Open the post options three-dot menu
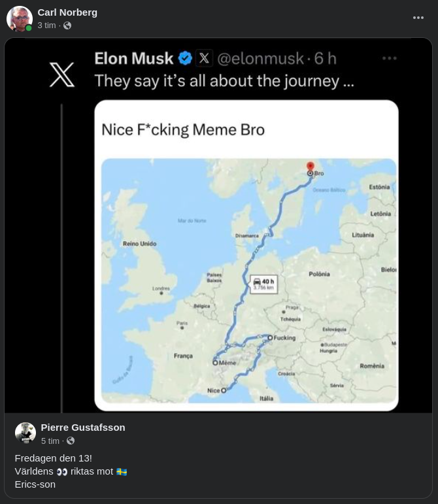The height and width of the screenshot is (504, 438). pos(418,18)
